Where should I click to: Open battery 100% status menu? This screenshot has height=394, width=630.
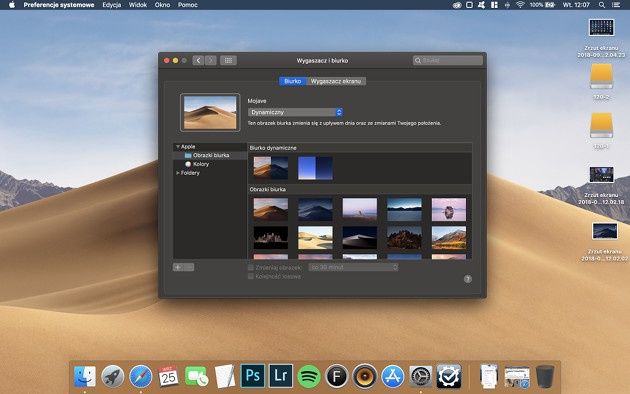(x=542, y=5)
